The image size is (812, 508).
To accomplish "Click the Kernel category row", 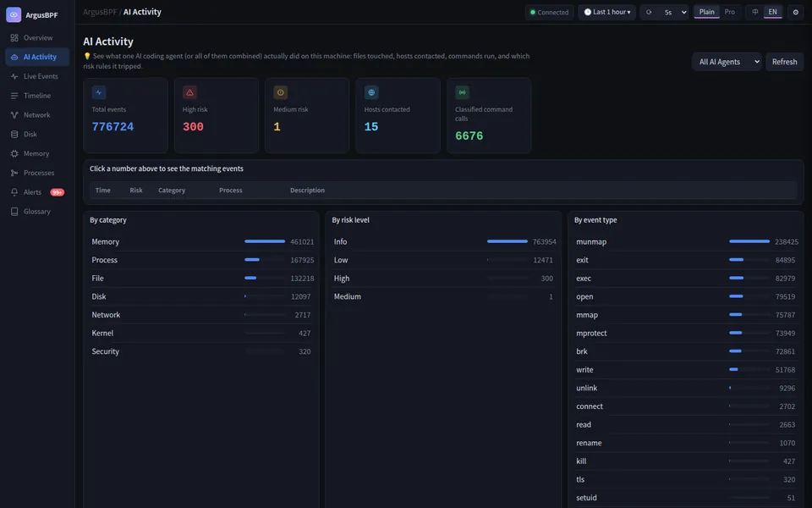I will (202, 334).
